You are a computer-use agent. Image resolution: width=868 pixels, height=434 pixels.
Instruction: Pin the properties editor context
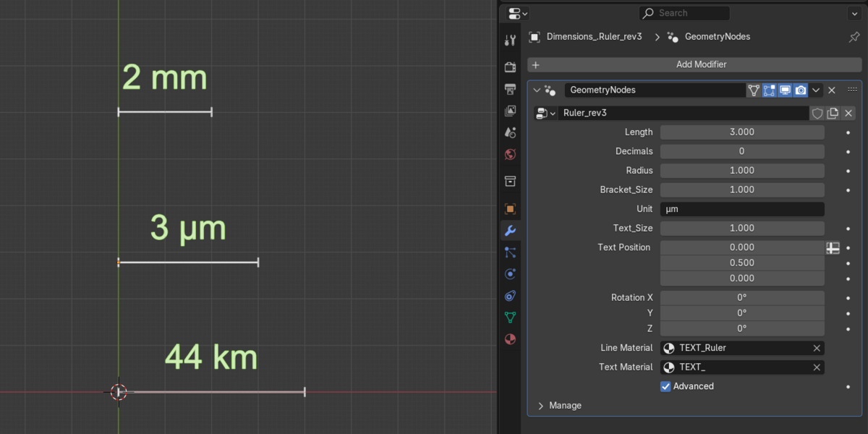coord(854,37)
